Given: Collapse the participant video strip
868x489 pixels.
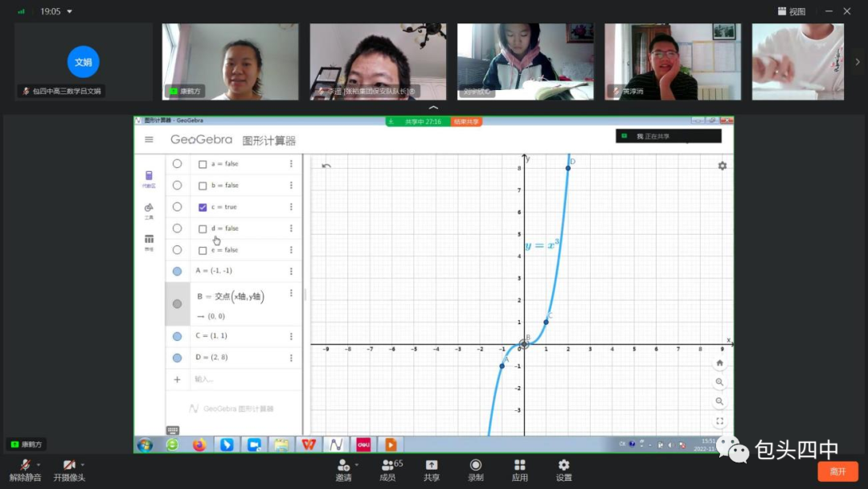Looking at the screenshot, I should 433,108.
